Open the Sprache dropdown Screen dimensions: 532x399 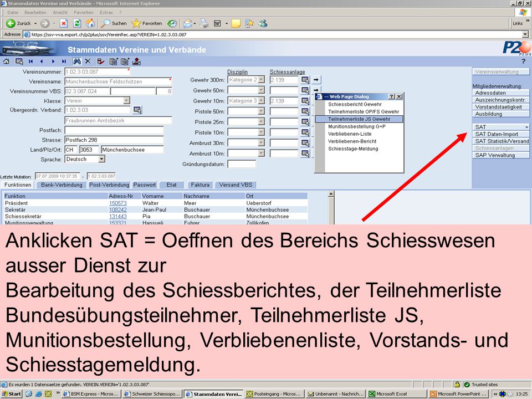[101, 159]
